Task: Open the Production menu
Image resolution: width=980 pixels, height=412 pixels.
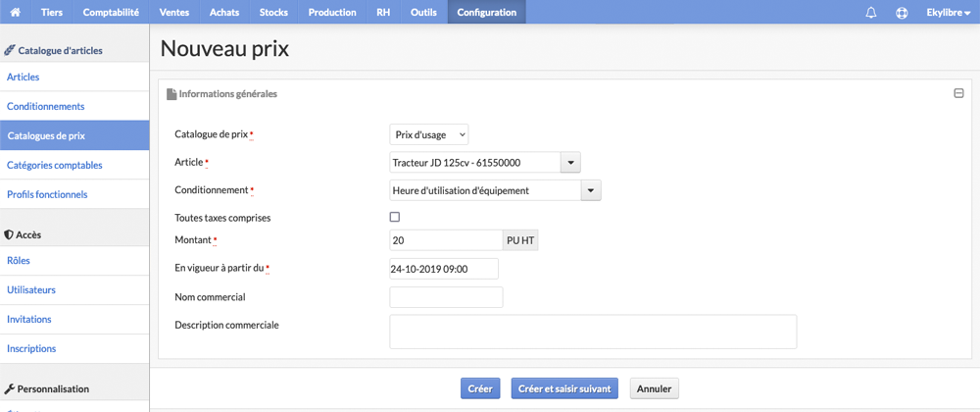Action: point(332,12)
